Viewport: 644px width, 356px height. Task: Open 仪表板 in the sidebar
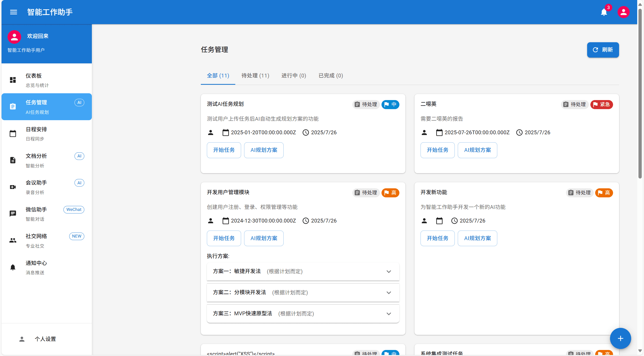[x=47, y=80]
